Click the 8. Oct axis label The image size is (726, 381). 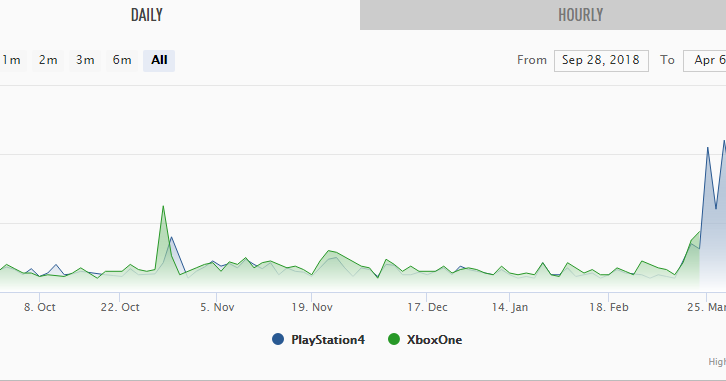[40, 307]
